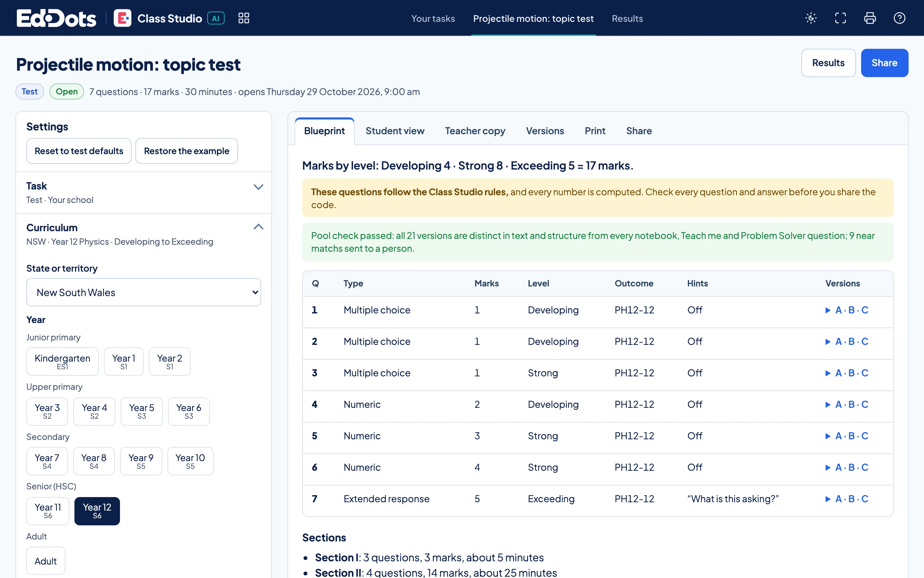Click the EdDots logo
The image size is (924, 578).
(x=56, y=18)
